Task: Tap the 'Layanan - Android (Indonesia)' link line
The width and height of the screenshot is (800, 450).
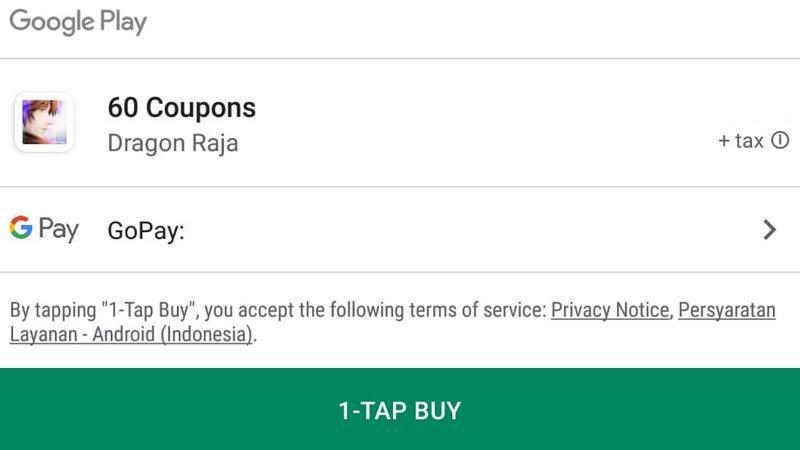Action: tap(131, 335)
